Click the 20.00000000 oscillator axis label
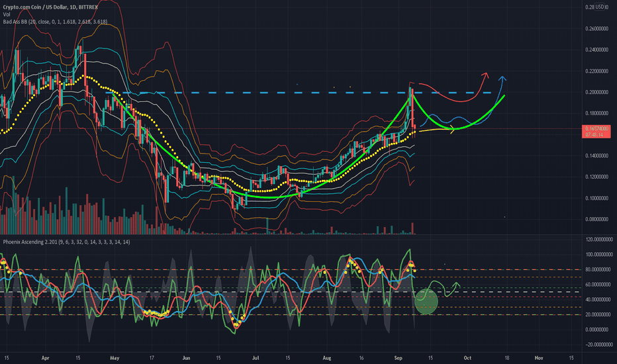 [x=599, y=315]
